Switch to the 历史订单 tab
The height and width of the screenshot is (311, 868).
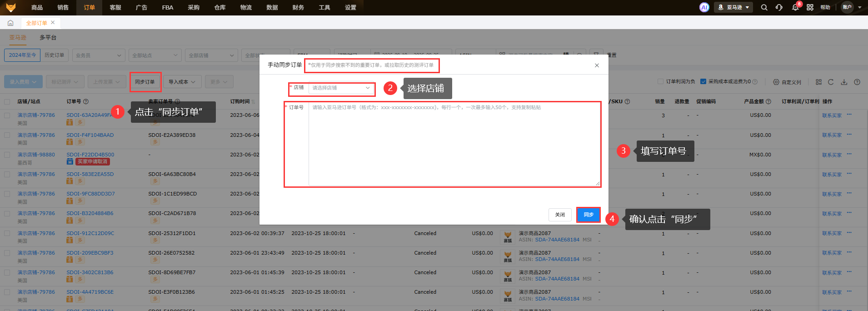[x=55, y=55]
